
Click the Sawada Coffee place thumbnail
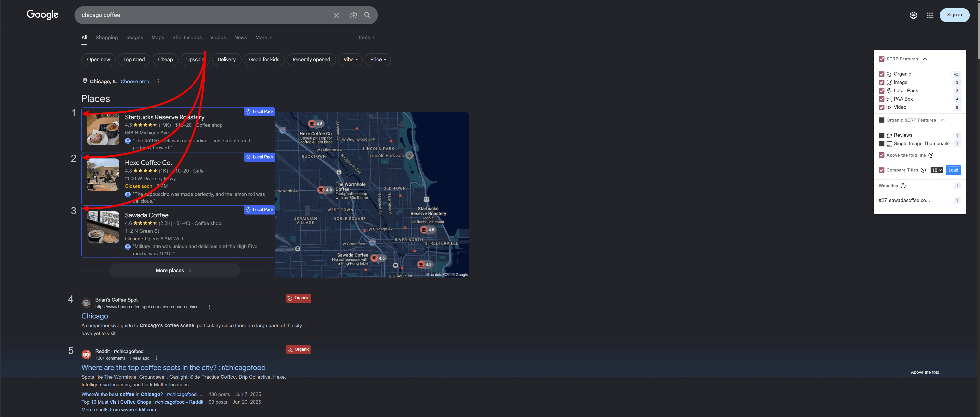tap(103, 227)
